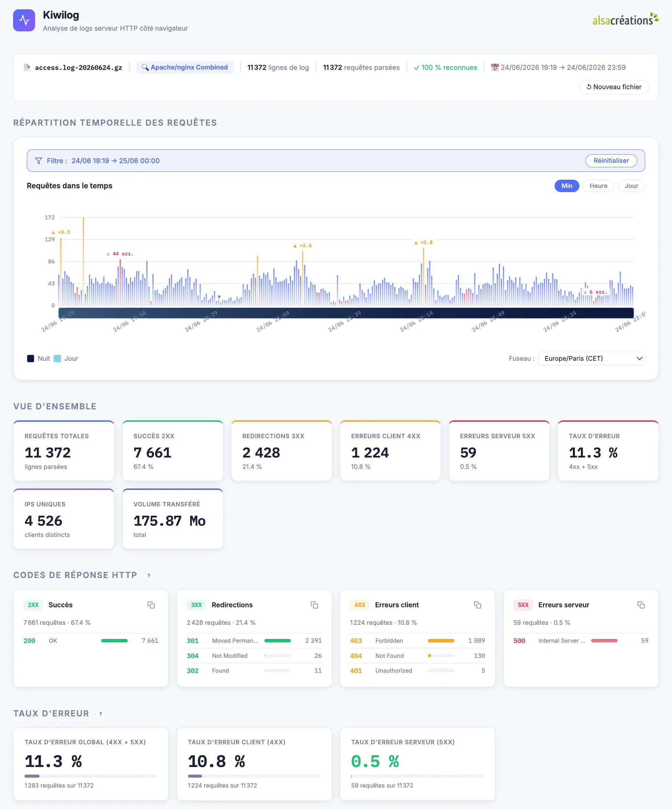
Task: Click the Kiwilog pulse logo icon
Action: tap(24, 20)
